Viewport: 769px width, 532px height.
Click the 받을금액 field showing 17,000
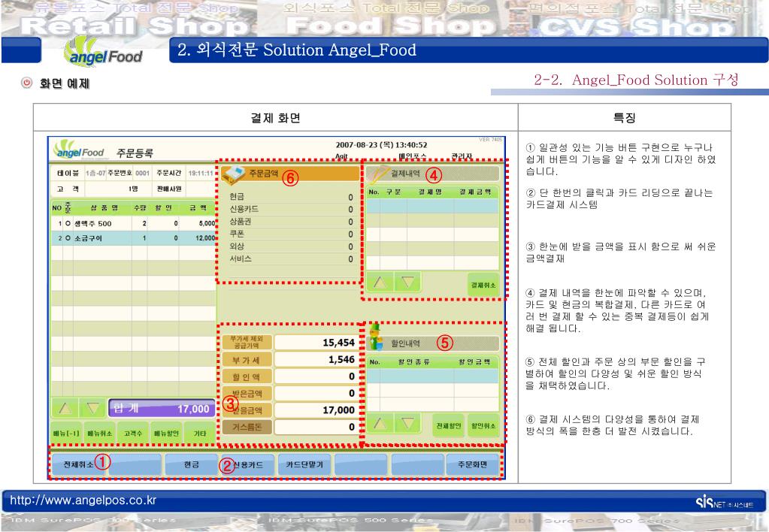tap(315, 410)
